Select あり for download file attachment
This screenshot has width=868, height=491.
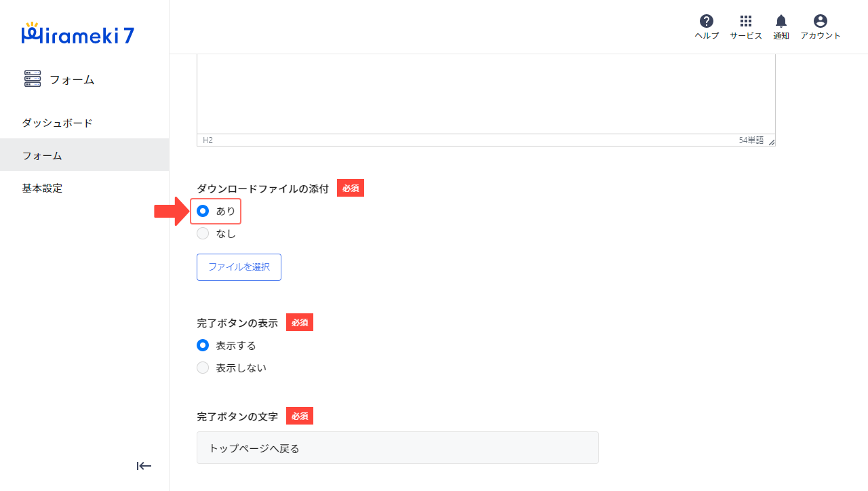(203, 211)
